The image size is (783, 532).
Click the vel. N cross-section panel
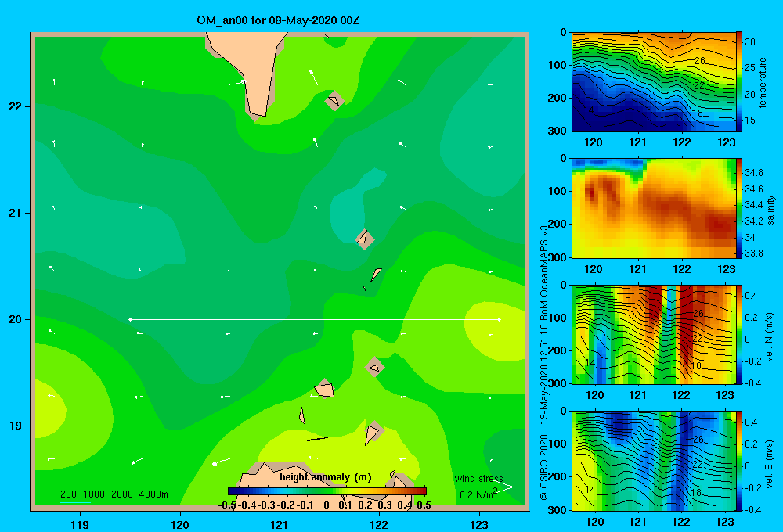[x=654, y=334]
